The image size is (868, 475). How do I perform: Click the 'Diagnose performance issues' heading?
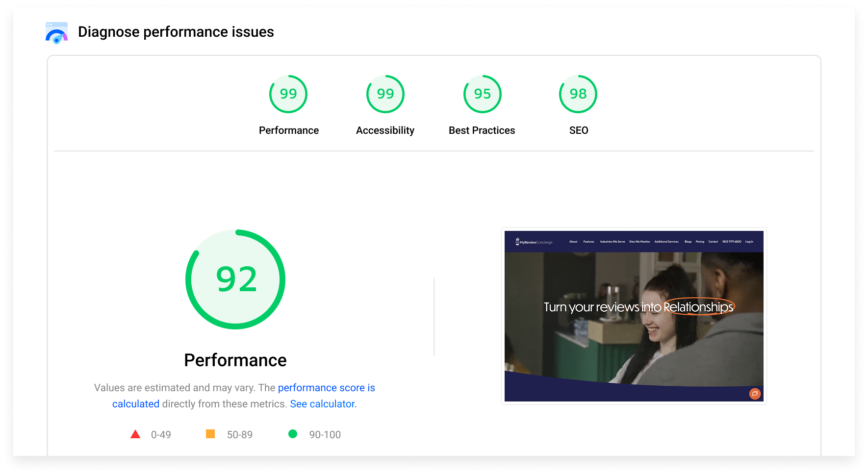tap(176, 32)
